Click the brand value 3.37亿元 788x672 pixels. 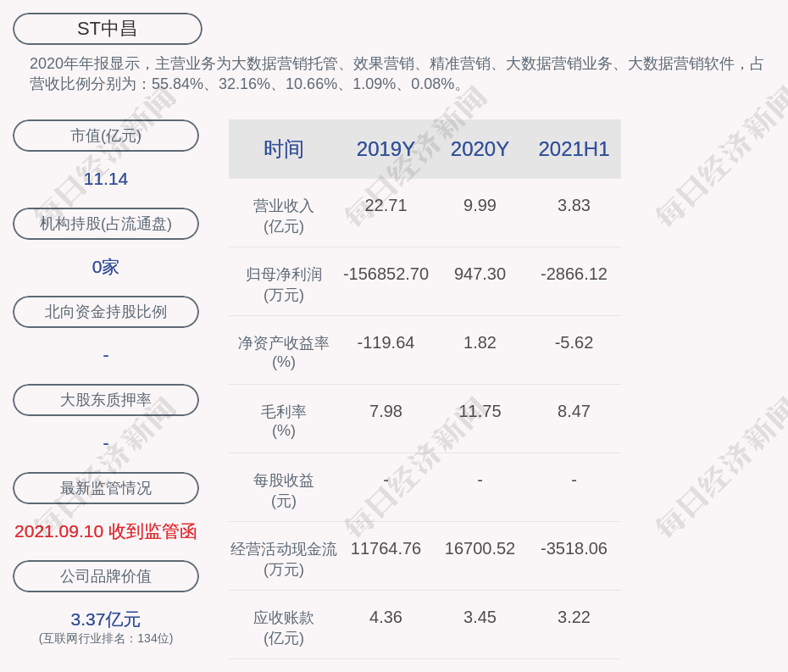point(106,619)
